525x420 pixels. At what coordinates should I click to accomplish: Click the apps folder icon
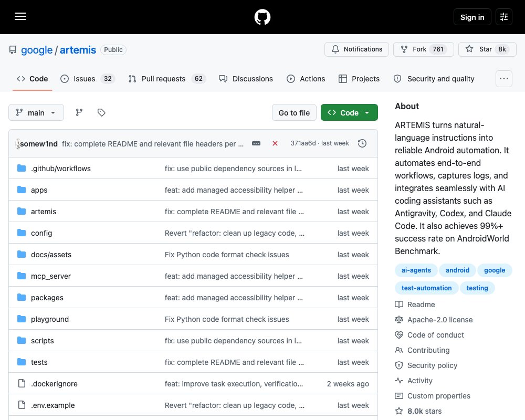click(22, 190)
